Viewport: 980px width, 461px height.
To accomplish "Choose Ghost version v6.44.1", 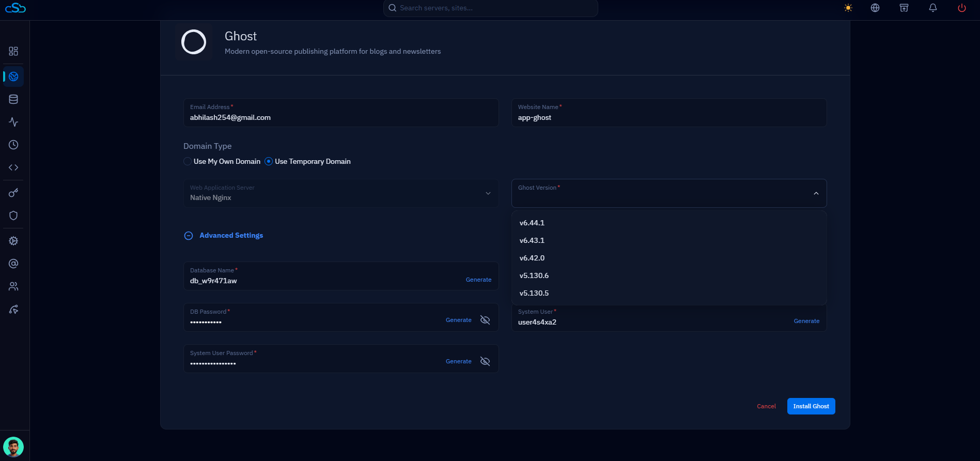I will pyautogui.click(x=669, y=223).
